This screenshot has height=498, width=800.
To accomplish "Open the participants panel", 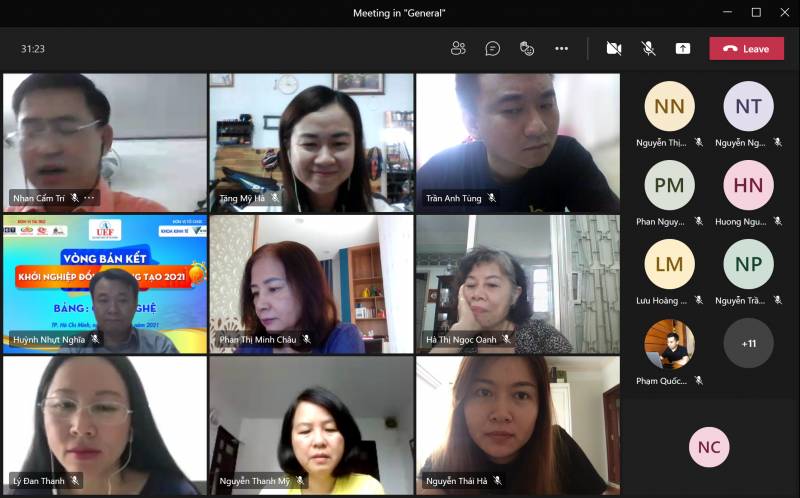I will (459, 48).
